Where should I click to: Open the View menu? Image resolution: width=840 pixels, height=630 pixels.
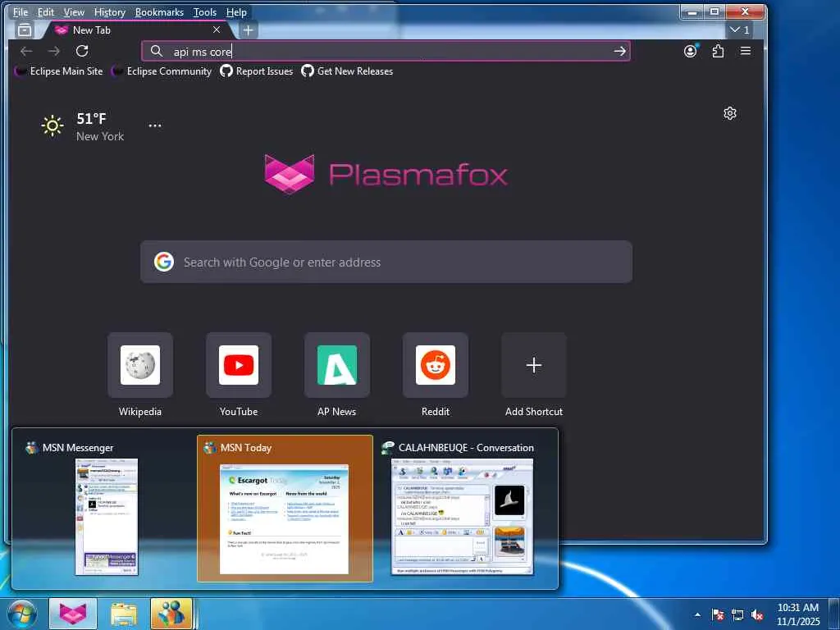point(74,11)
